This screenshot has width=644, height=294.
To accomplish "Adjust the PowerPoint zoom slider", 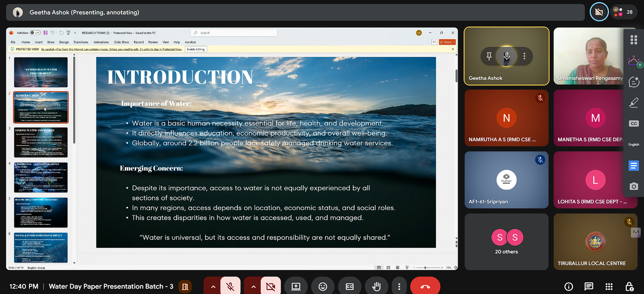I will (425, 267).
